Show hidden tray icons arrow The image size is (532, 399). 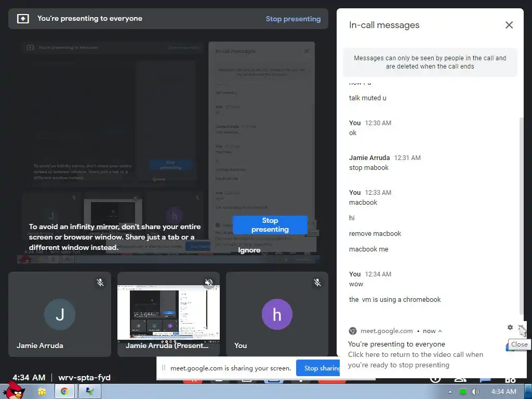[x=450, y=392]
